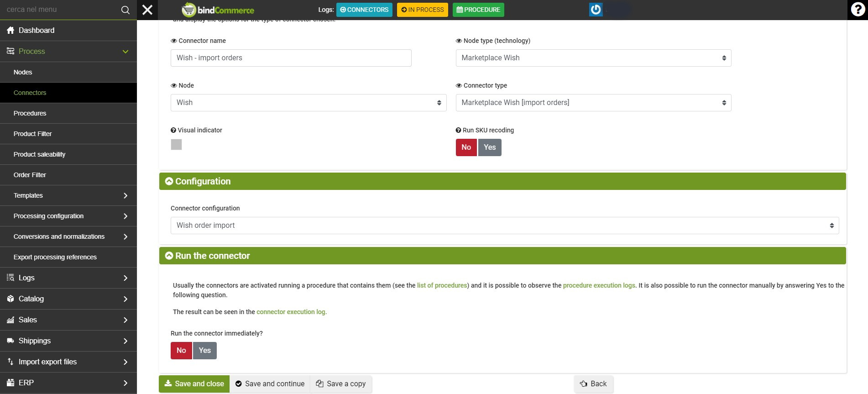Click the eye icon next to Connector type
This screenshot has width=868, height=394.
click(x=459, y=85)
